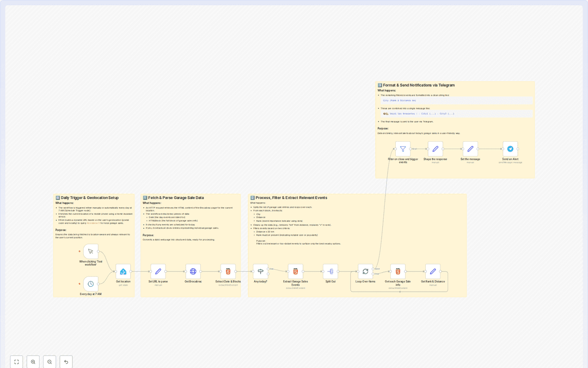Image resolution: width=588 pixels, height=368 pixels.
Task: Select the 'Extract Date & Blocks' HTML node
Action: point(228,272)
